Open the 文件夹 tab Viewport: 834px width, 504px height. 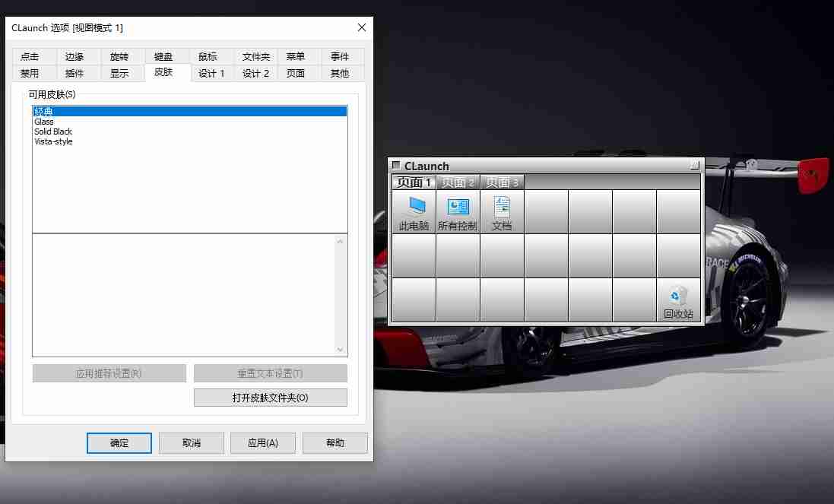(256, 57)
